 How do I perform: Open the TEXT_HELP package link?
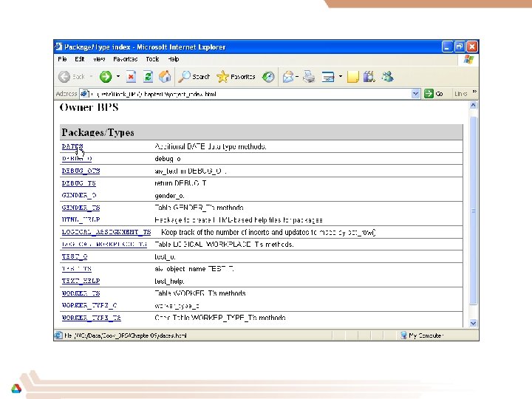[81, 281]
